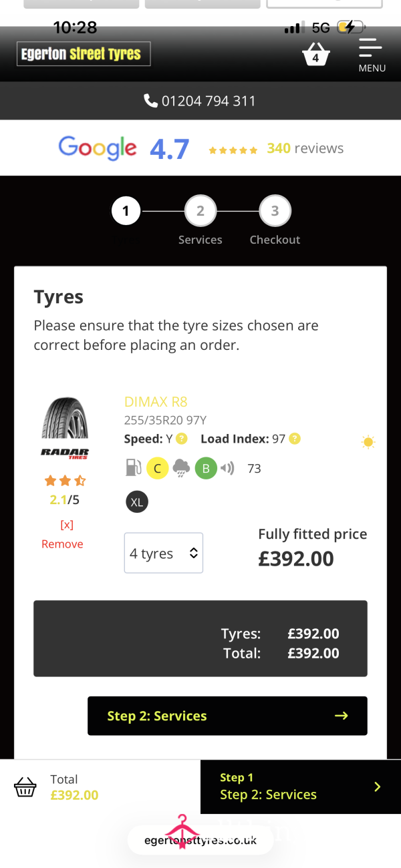Click the fuel efficiency pump icon
The height and width of the screenshot is (868, 401).
134,468
